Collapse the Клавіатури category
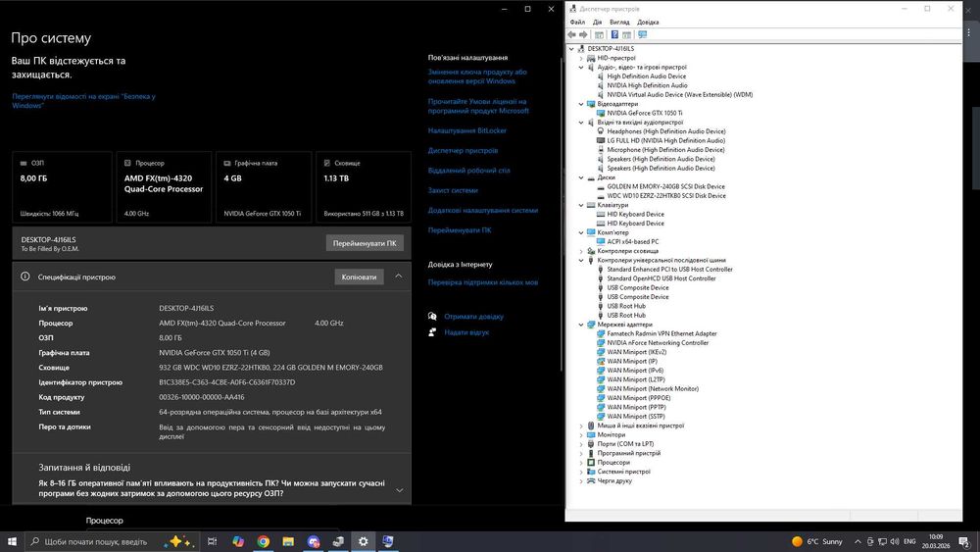The height and width of the screenshot is (552, 980). (x=581, y=205)
